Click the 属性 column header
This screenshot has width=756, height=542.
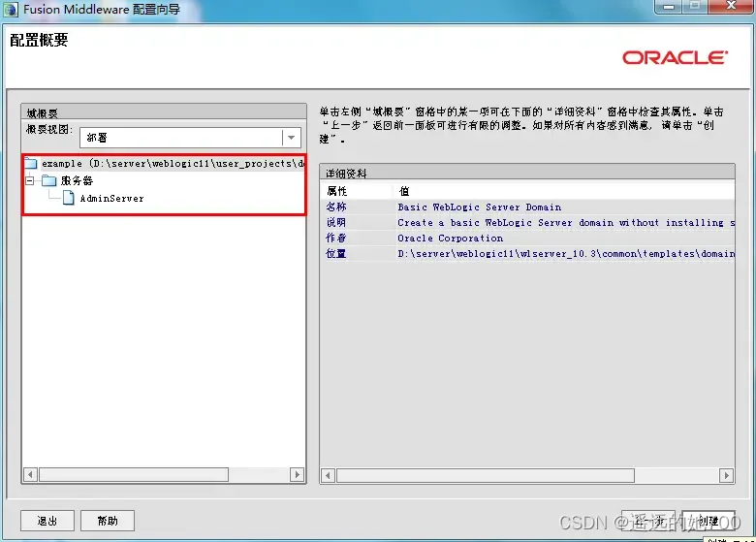[357, 191]
